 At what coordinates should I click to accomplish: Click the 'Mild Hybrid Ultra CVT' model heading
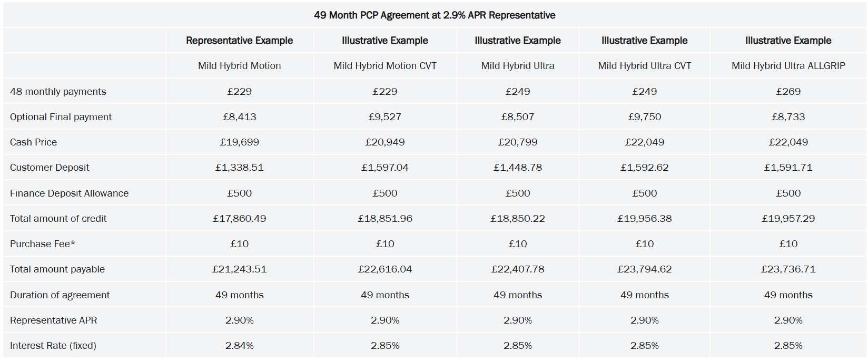[x=644, y=66]
